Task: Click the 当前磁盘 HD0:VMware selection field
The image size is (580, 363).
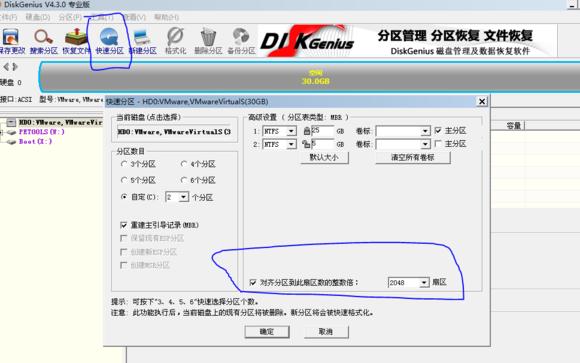Action: pos(174,132)
